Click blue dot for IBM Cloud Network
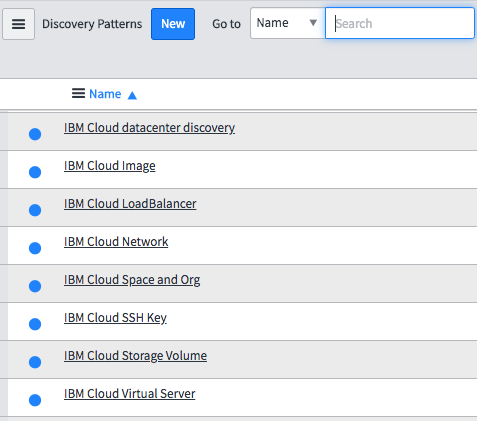Image resolution: width=477 pixels, height=421 pixels. [35, 248]
